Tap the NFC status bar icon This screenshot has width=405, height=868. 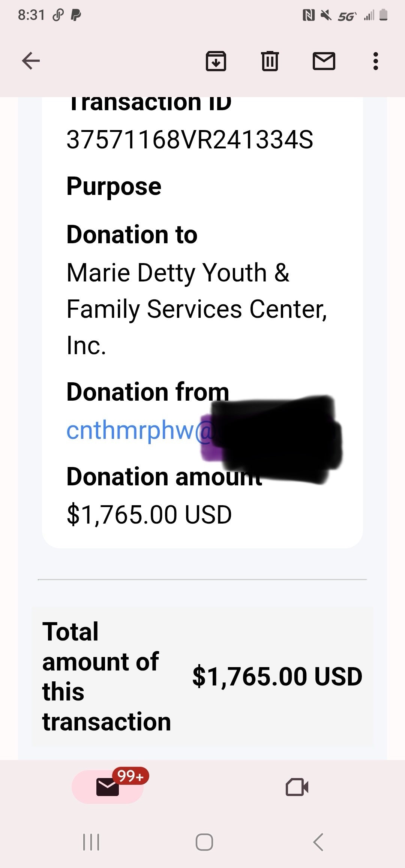(309, 15)
